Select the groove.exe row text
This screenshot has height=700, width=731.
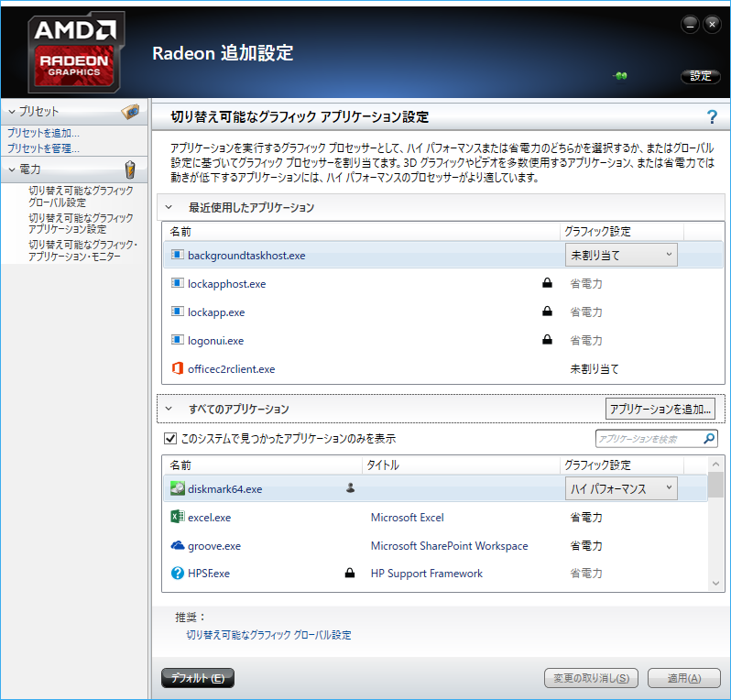click(x=214, y=546)
